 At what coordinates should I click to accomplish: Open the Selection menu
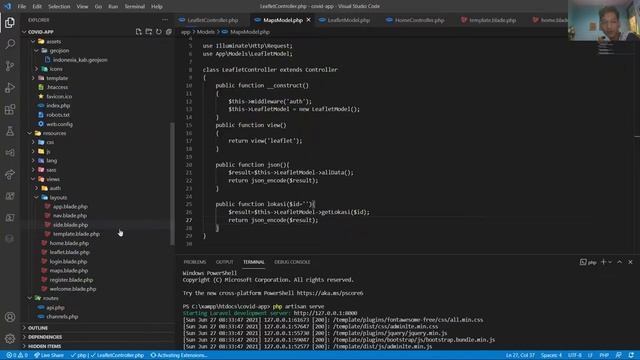[x=59, y=6]
